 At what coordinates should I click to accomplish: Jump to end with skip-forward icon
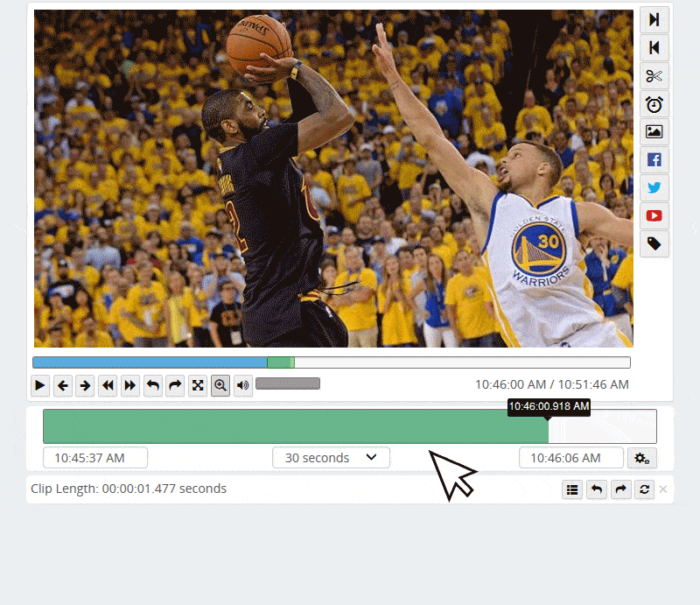coord(654,19)
